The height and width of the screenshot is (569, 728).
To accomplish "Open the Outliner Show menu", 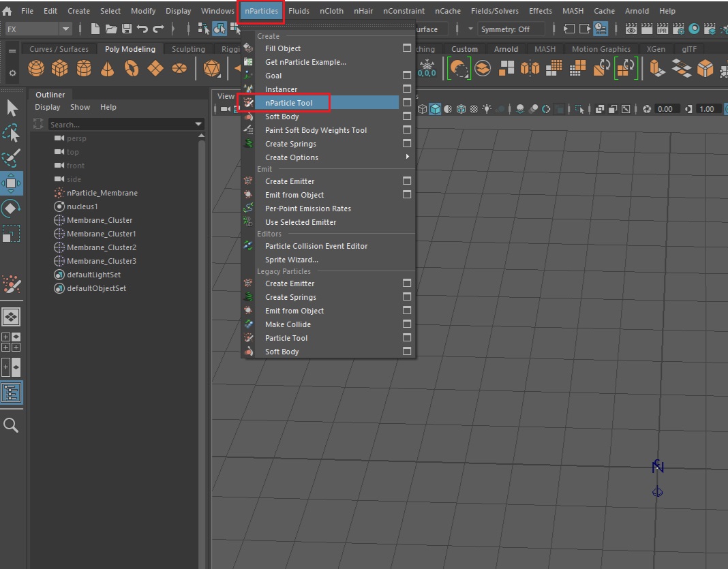I will [80, 107].
